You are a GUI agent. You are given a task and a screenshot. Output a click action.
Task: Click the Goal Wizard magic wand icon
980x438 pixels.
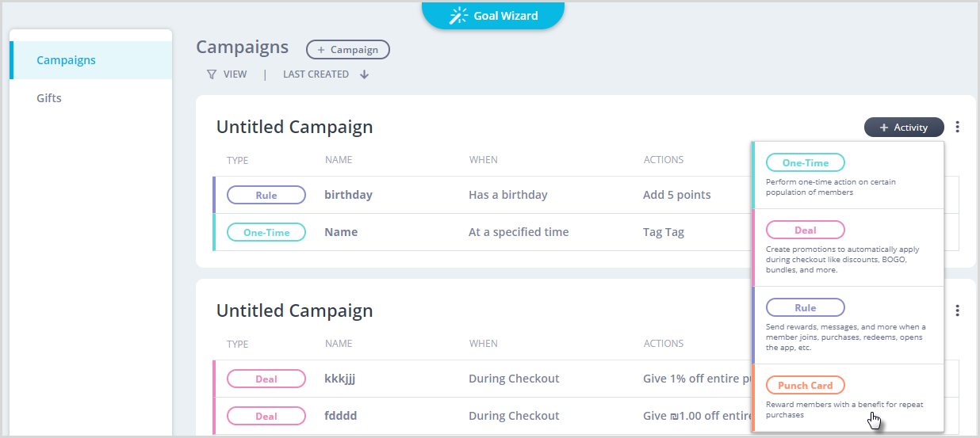click(x=458, y=15)
